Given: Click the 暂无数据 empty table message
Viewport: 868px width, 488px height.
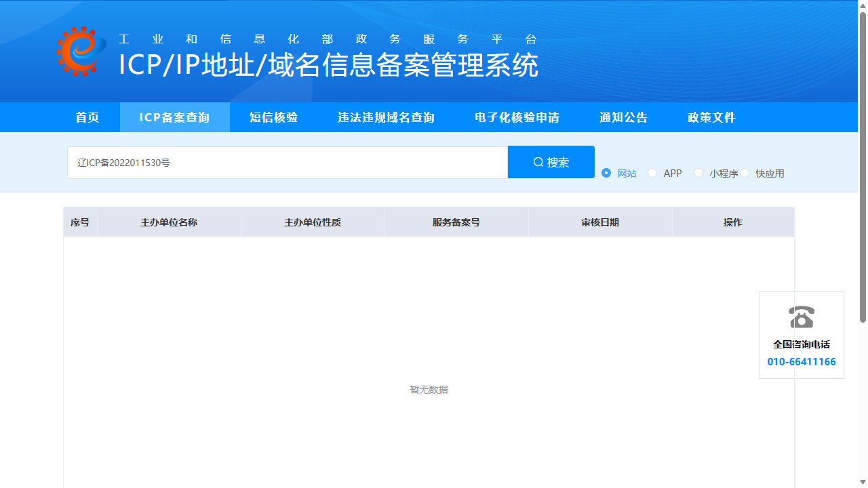Looking at the screenshot, I should (x=429, y=390).
